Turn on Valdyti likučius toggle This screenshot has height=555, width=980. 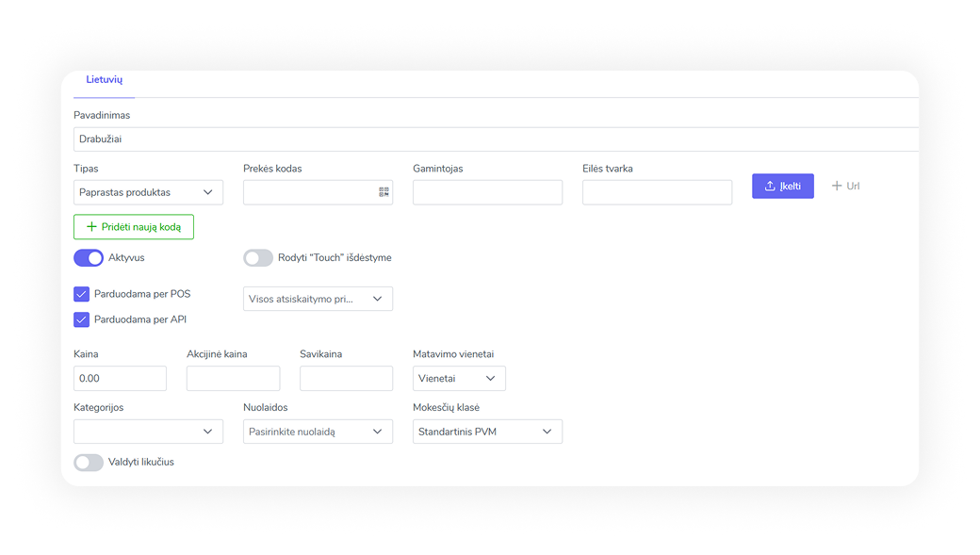(x=89, y=463)
